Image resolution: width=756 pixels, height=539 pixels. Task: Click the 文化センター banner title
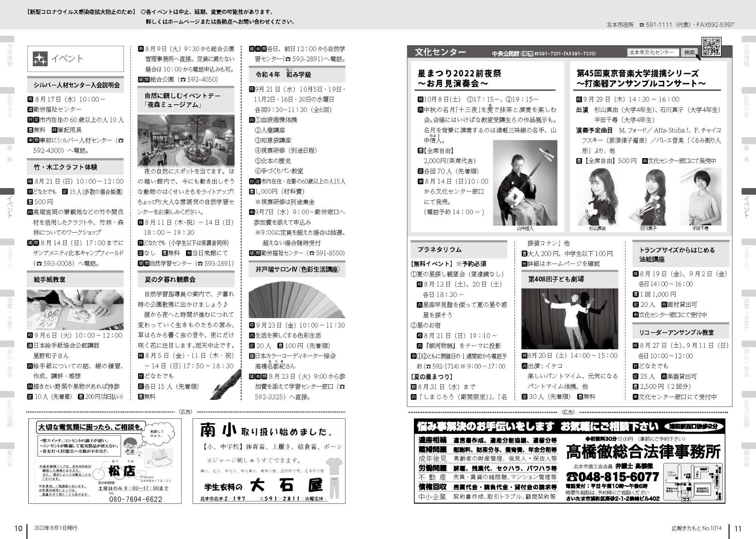pyautogui.click(x=440, y=52)
